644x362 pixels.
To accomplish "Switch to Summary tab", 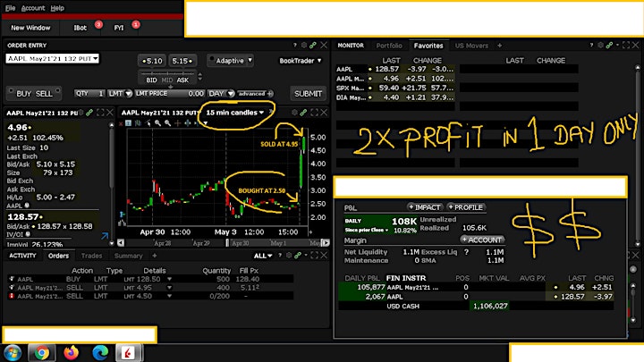I will [128, 256].
